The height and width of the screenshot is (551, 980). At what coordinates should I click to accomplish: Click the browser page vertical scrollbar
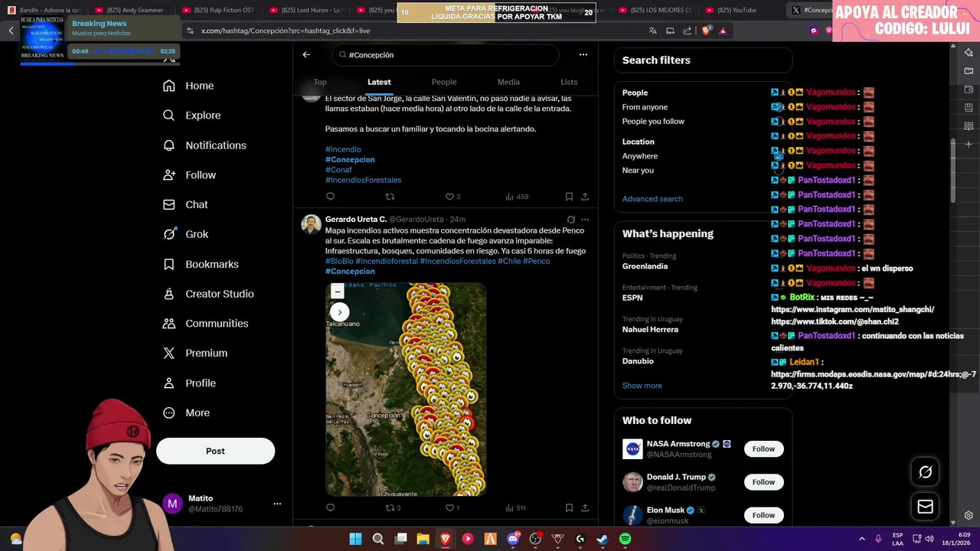(x=953, y=170)
